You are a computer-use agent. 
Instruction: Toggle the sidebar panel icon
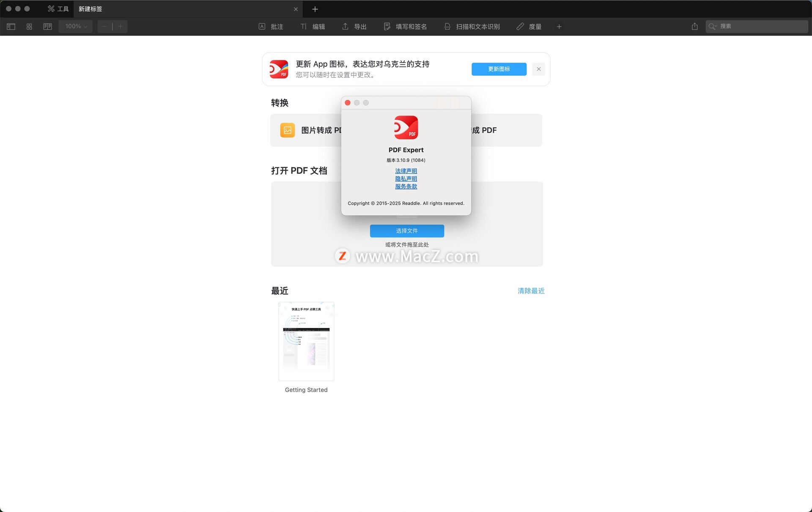pyautogui.click(x=11, y=27)
